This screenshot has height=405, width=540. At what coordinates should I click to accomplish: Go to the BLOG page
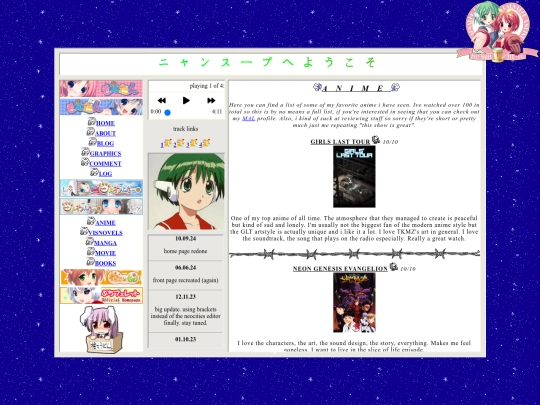point(105,144)
